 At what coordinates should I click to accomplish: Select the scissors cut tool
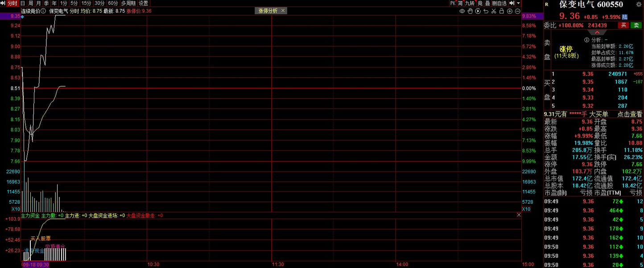coord(494,11)
